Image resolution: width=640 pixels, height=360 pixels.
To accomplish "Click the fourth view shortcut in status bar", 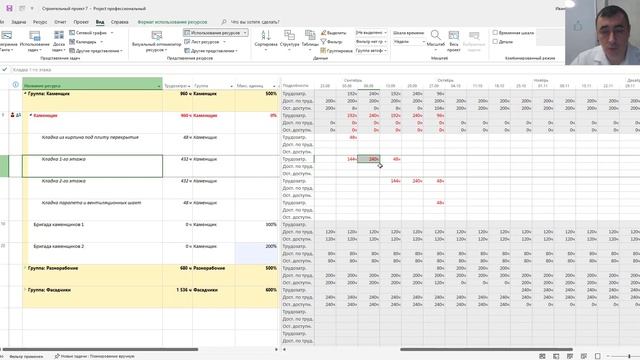I will 584,356.
